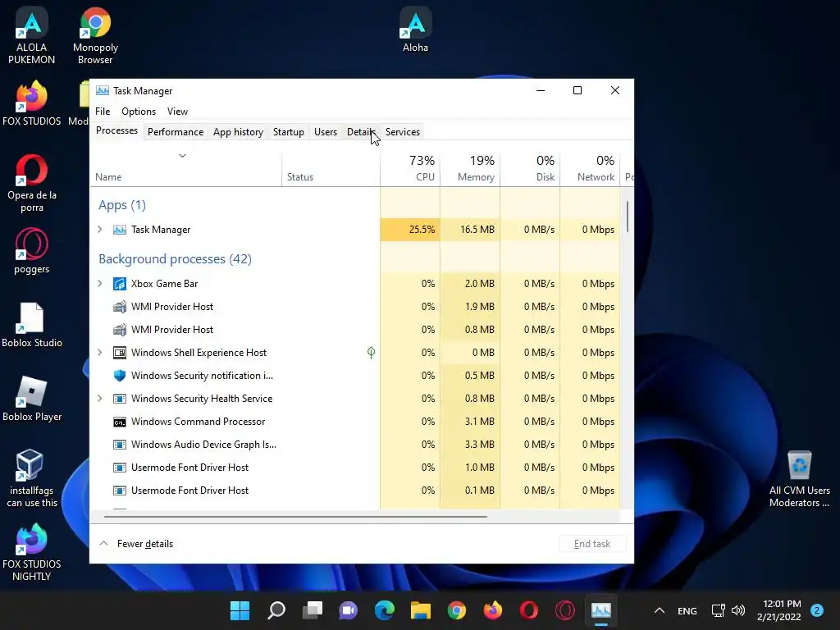This screenshot has width=840, height=630.
Task: Launch Firefox from taskbar
Action: [x=493, y=610]
